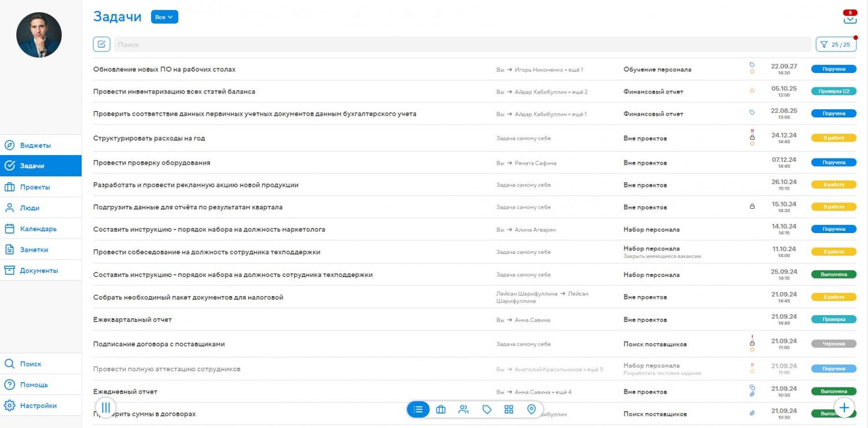The image size is (868, 428).
Task: Click the plus button to add task
Action: click(844, 408)
